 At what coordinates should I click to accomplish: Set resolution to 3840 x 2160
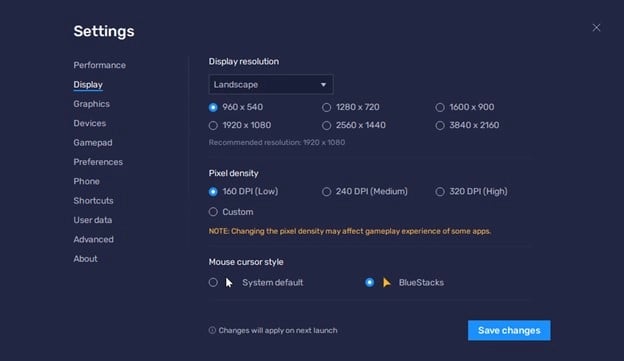(x=440, y=125)
